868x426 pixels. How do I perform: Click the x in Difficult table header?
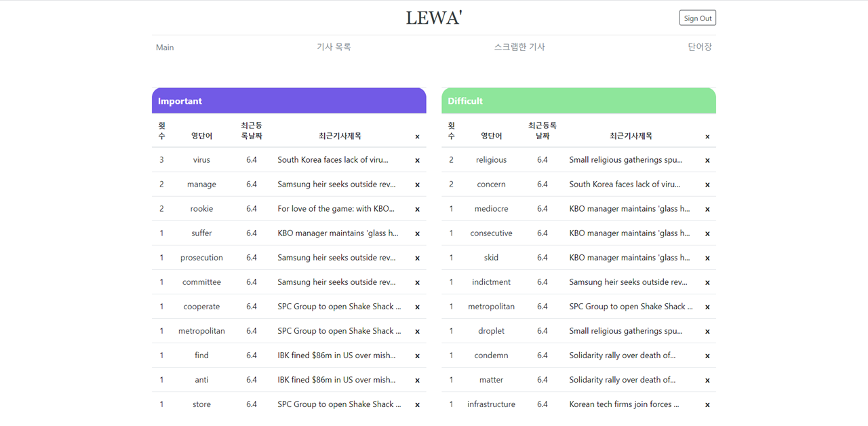(x=707, y=136)
